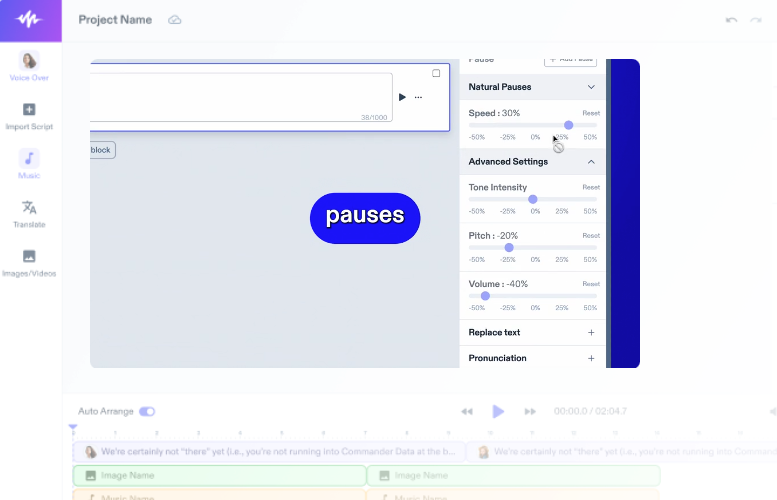Click the timeline fast-forward button
The image size is (777, 500).
(x=530, y=412)
